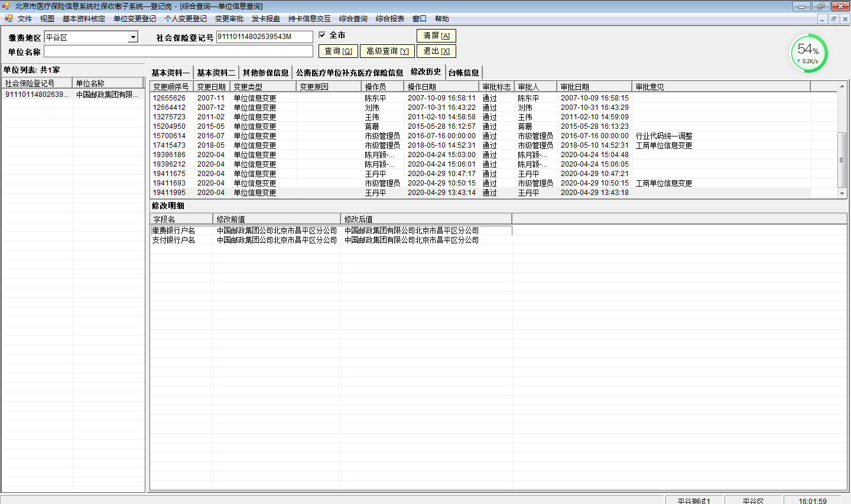Click the 查询 [Q] button
Image resolution: width=851 pixels, height=504 pixels.
[338, 51]
